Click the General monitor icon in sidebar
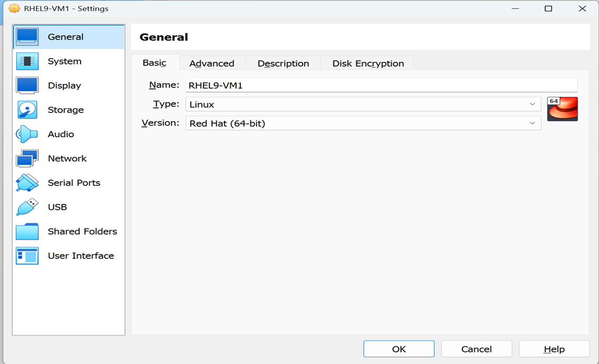 click(x=27, y=37)
